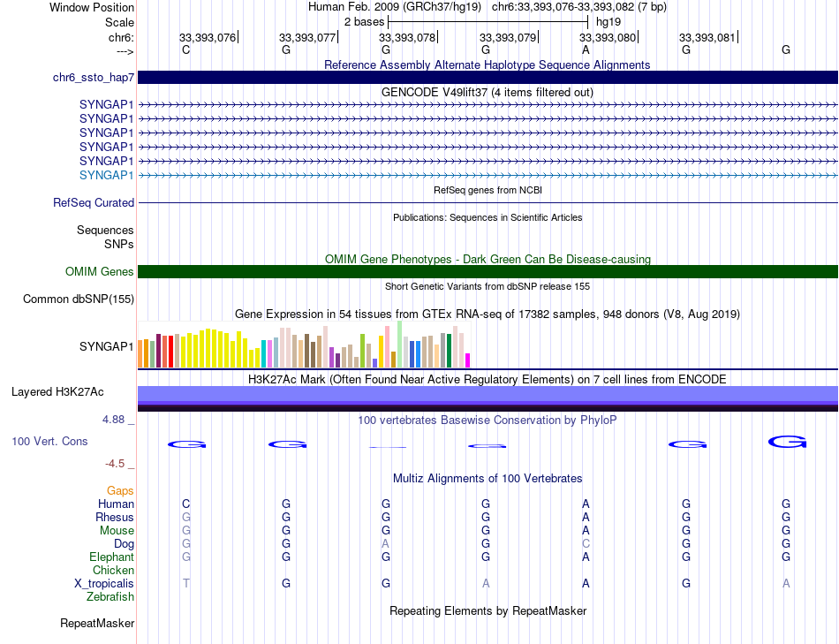The height and width of the screenshot is (644, 839).
Task: Click the Human C base in Multiz alignment
Action: click(x=185, y=504)
